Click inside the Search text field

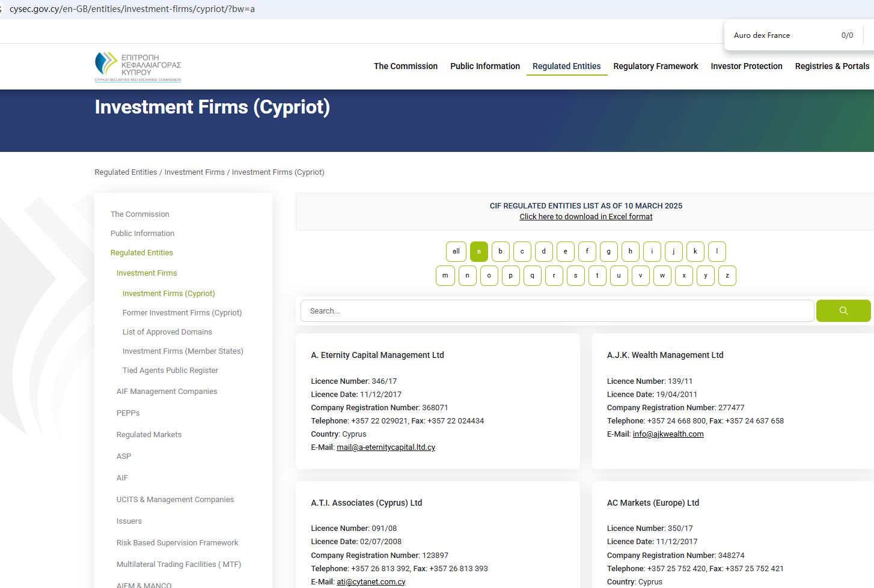(x=557, y=311)
